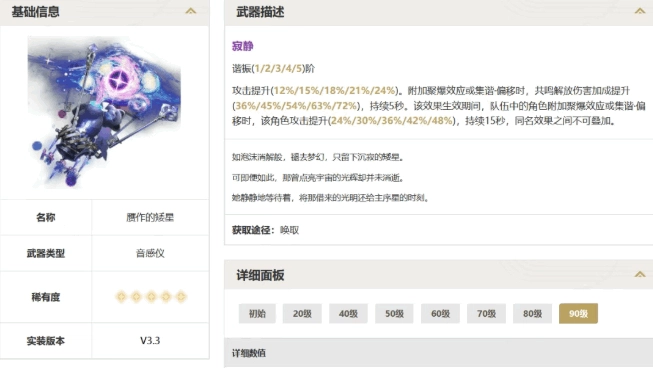Screen dimensions: 653x368
Task: Click the weapon artwork image
Action: (104, 112)
